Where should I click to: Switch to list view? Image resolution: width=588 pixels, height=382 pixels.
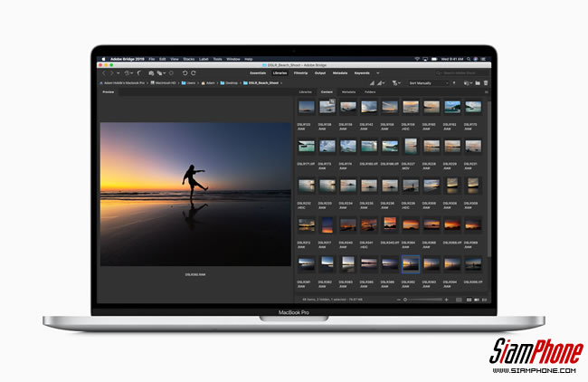[x=484, y=300]
